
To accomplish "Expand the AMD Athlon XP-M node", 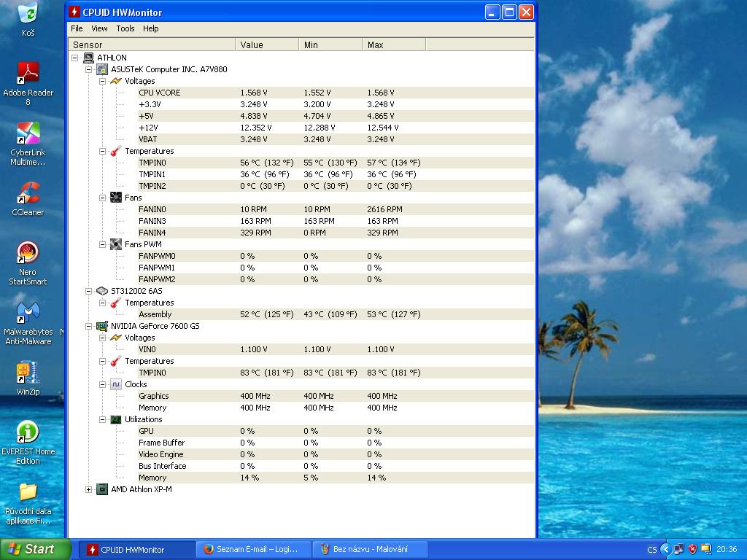I will (89, 489).
